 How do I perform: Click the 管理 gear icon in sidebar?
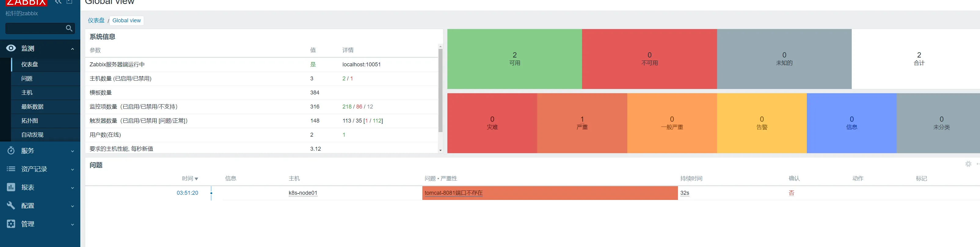11,224
